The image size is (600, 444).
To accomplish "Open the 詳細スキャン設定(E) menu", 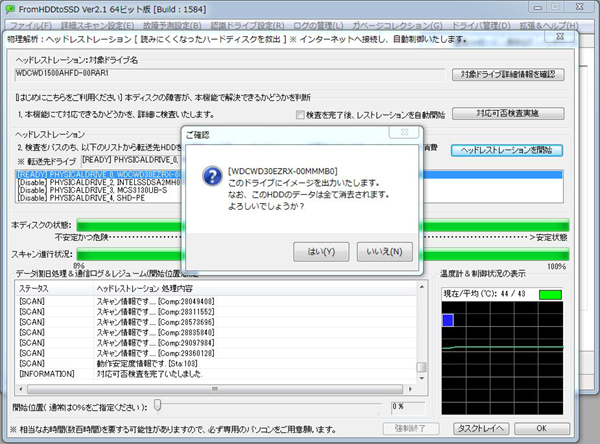I will pyautogui.click(x=98, y=26).
